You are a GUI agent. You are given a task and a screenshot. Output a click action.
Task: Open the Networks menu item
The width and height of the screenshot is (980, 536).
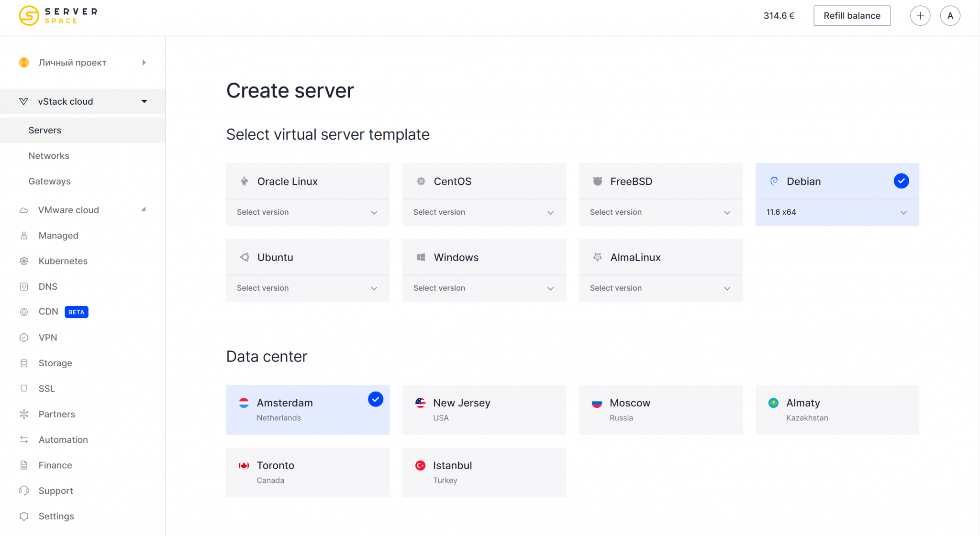49,156
